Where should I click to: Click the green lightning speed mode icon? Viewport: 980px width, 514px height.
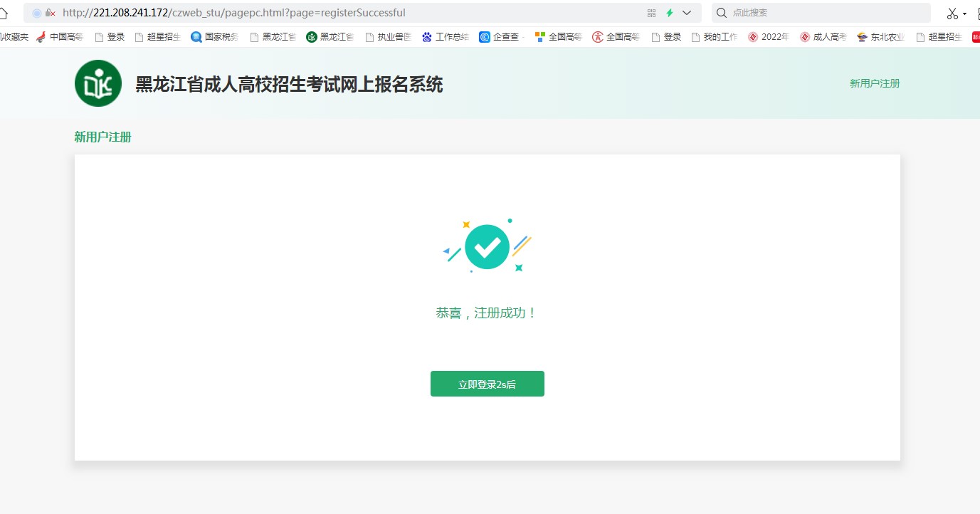point(669,13)
